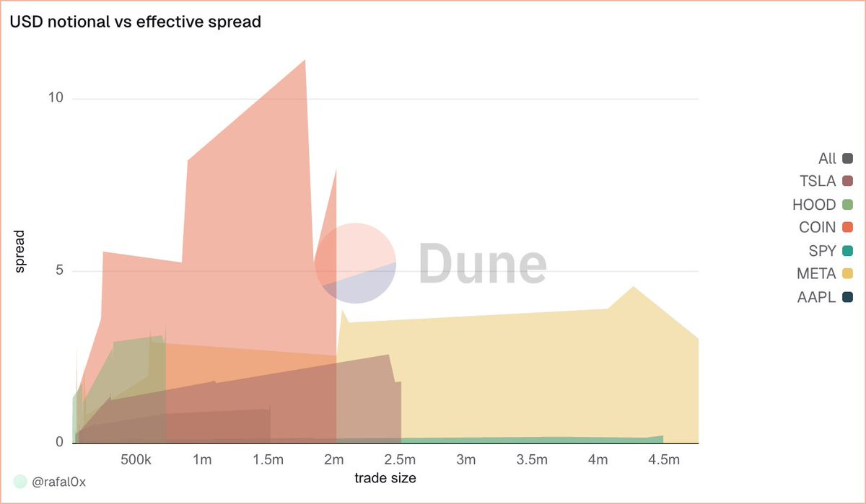
Task: Click the chart title USD notional vs effective spread
Action: click(x=135, y=22)
